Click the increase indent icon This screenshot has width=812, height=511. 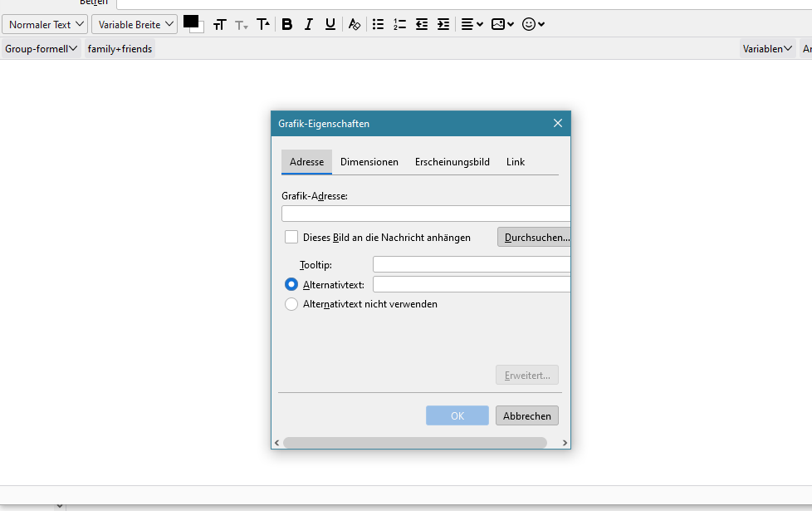click(x=443, y=24)
